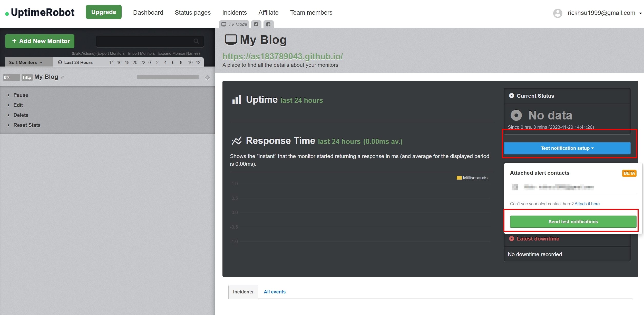The height and width of the screenshot is (315, 644).
Task: Open the My Blog gear settings icon
Action: (207, 77)
